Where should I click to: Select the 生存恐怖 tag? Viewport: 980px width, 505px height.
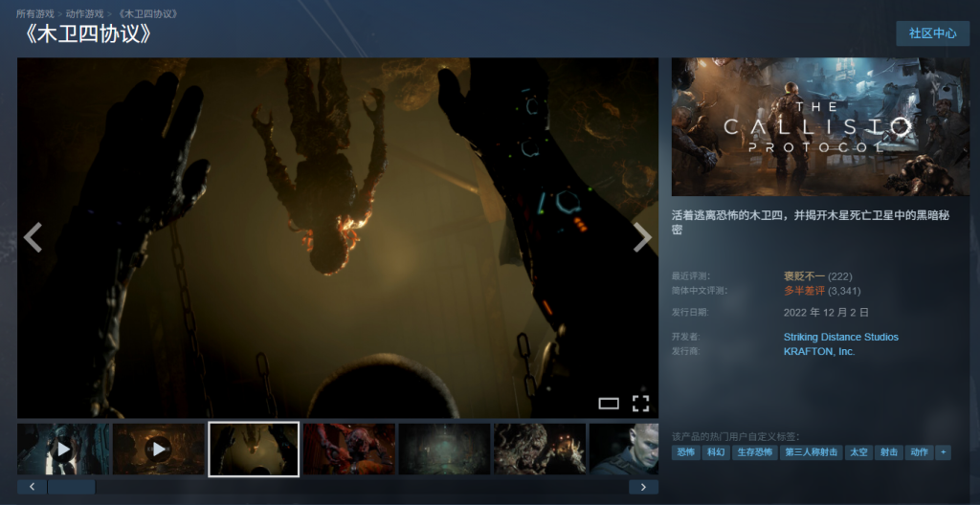[754, 452]
